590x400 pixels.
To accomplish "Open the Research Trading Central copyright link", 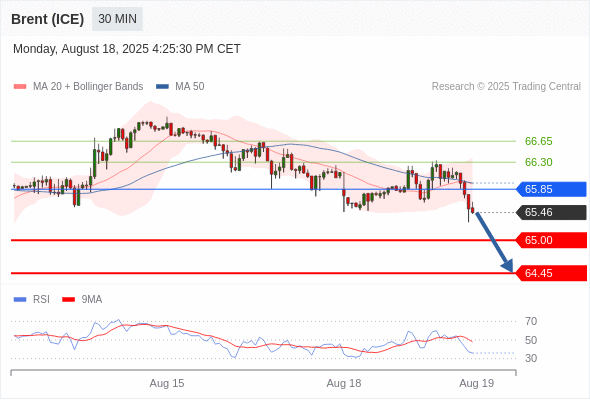I will click(x=506, y=87).
